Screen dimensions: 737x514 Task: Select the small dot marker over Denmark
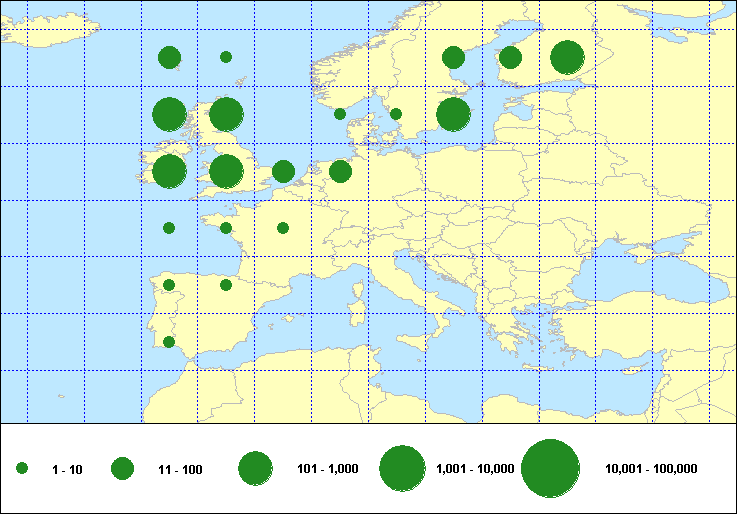[x=396, y=114]
